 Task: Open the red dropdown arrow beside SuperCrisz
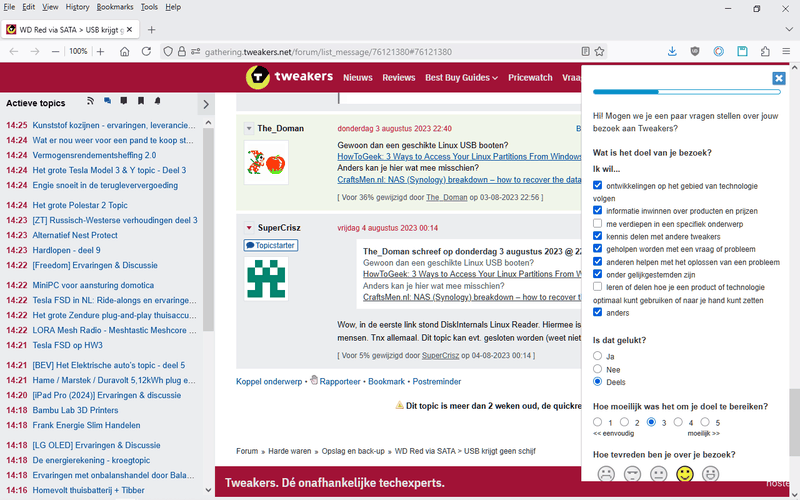(249, 228)
